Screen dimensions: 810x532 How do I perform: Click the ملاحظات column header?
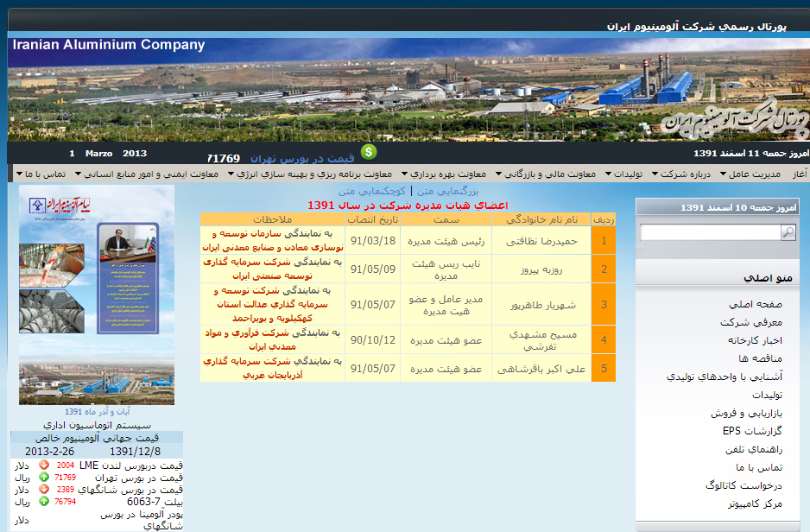point(272,219)
